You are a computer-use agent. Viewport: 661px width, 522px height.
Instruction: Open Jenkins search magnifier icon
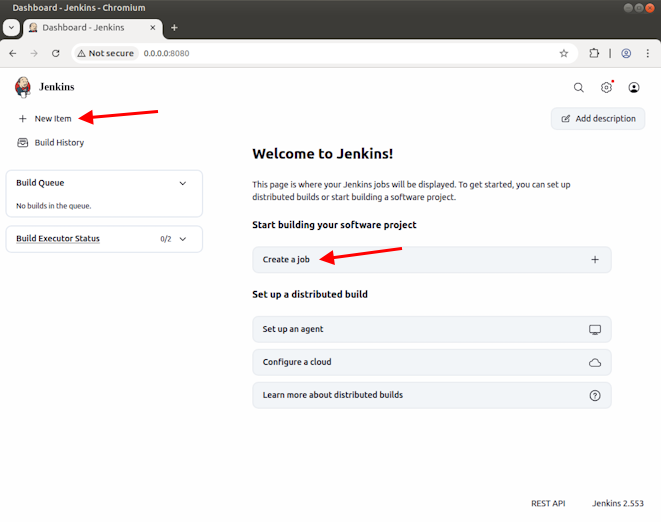[578, 88]
